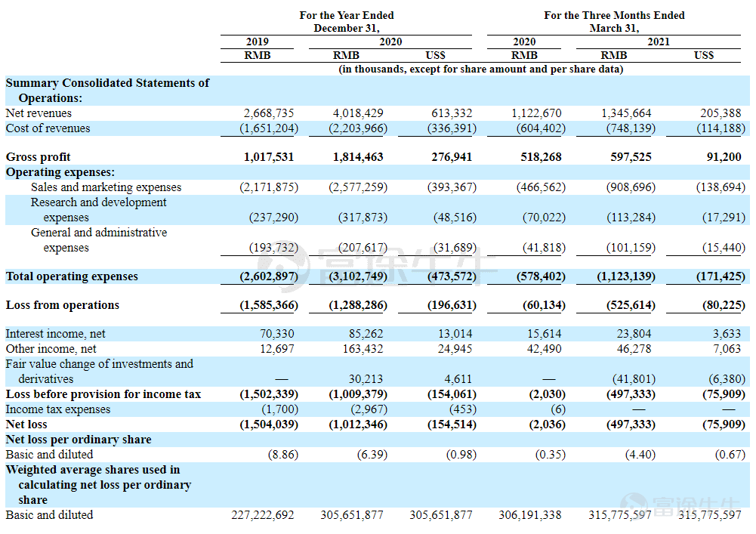Click the 'Cost of revenues' row label

coord(48,128)
